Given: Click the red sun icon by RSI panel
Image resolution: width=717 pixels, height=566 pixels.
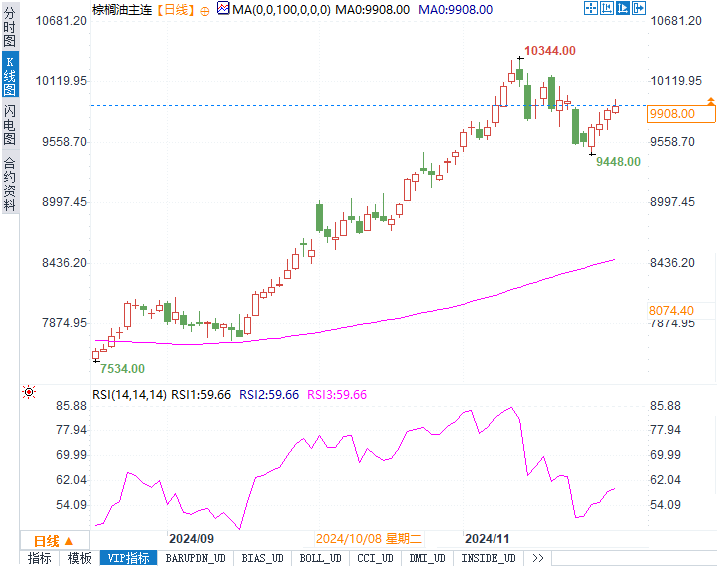Looking at the screenshot, I should pyautogui.click(x=29, y=392).
